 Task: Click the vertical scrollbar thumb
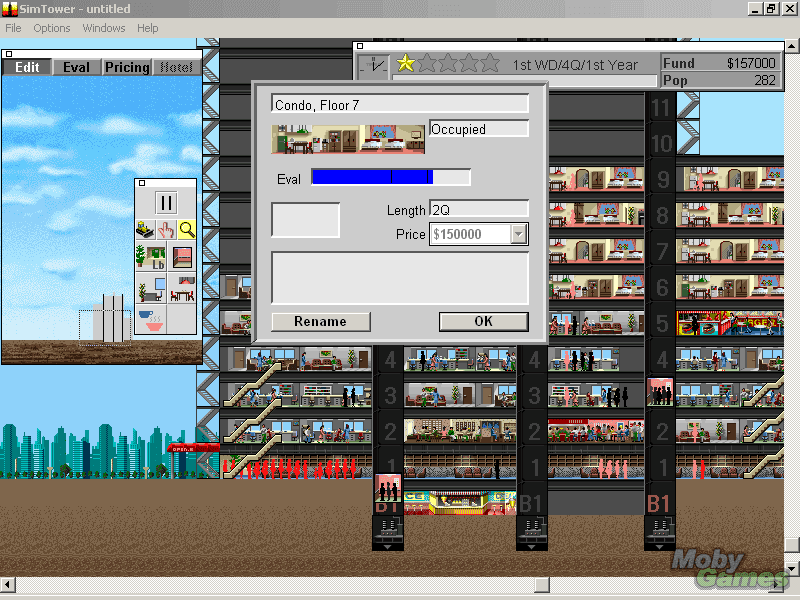[791, 544]
